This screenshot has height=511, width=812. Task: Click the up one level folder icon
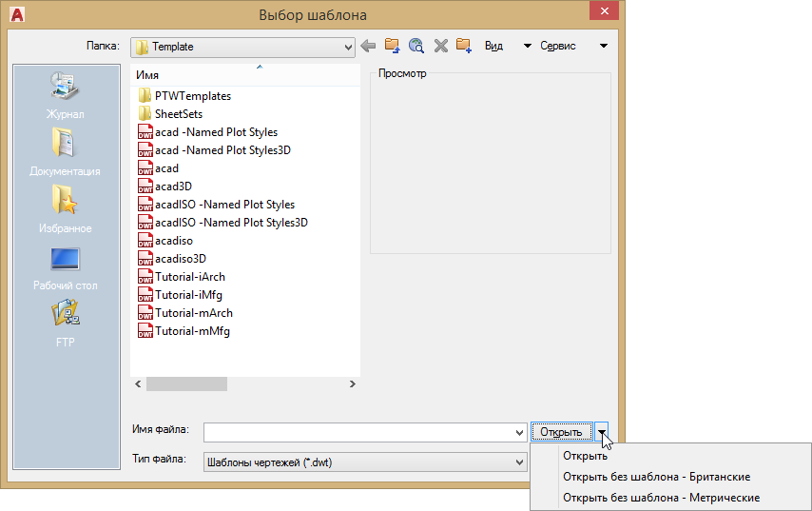[392, 46]
